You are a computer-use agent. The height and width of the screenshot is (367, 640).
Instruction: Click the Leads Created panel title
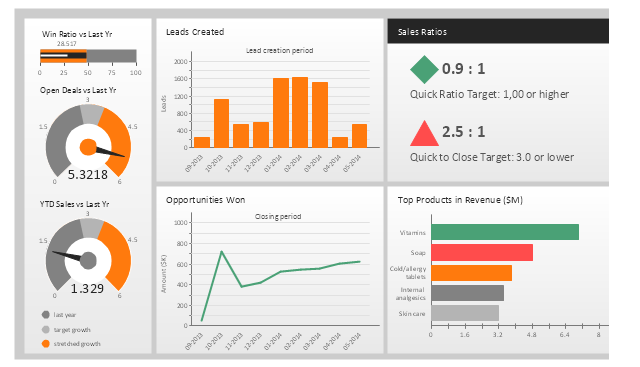[x=195, y=32]
